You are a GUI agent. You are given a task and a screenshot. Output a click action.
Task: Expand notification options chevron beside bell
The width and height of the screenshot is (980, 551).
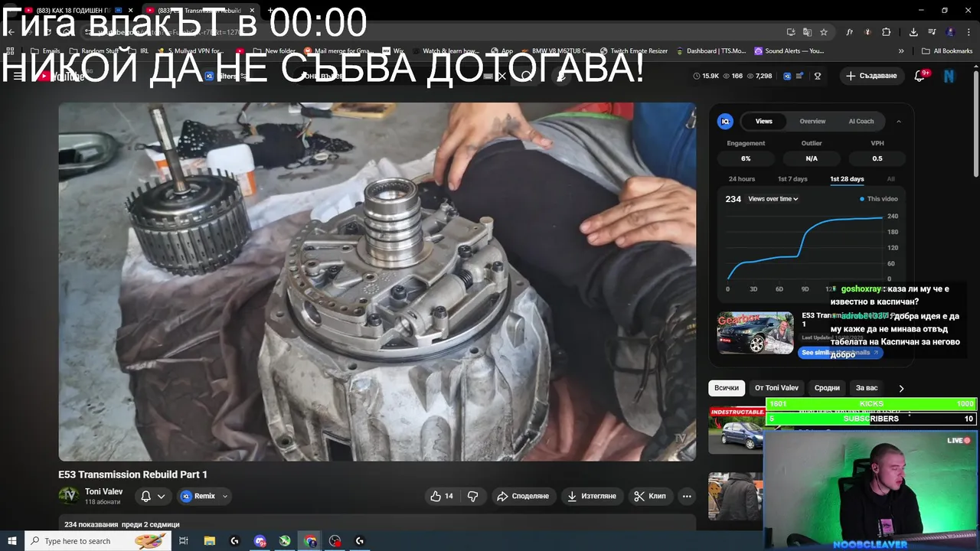(x=161, y=497)
